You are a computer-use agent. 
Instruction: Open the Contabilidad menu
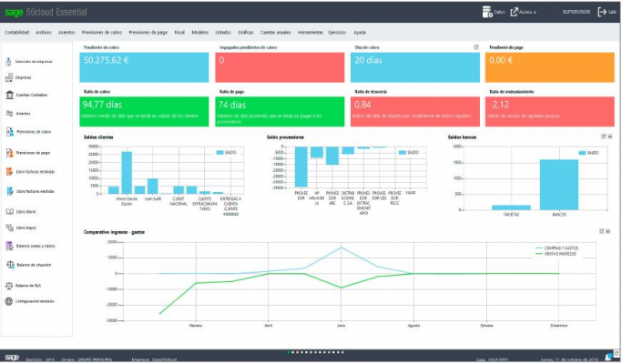(x=17, y=33)
